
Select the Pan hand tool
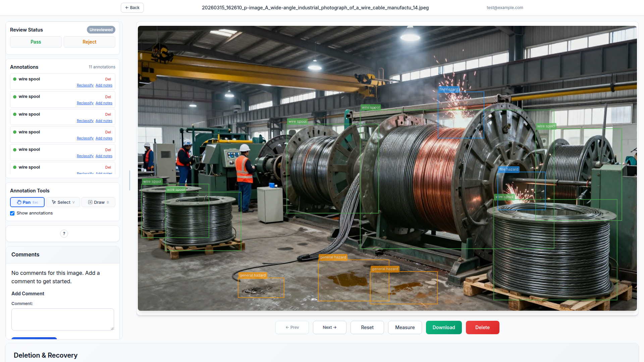(x=27, y=202)
